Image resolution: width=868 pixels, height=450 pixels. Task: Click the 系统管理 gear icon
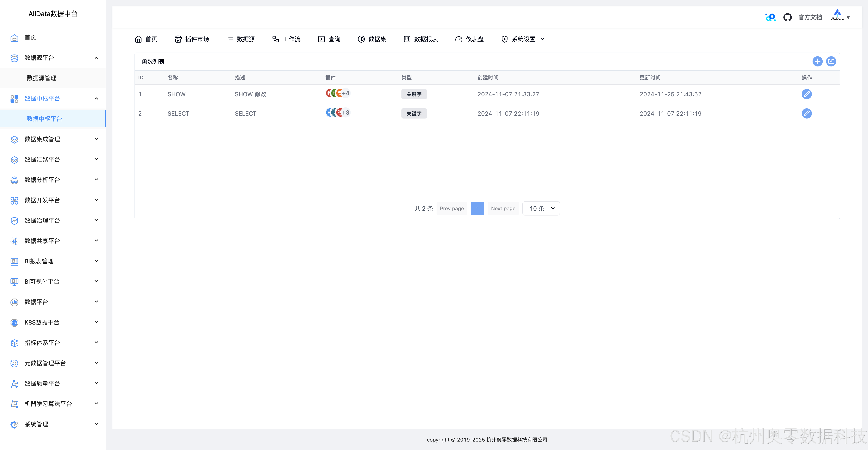click(x=14, y=424)
